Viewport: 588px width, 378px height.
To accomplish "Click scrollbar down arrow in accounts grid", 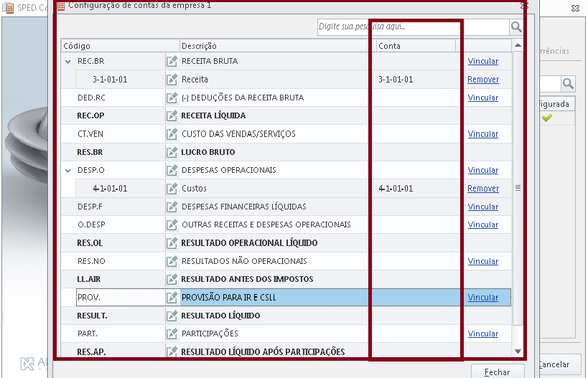I will pyautogui.click(x=518, y=351).
